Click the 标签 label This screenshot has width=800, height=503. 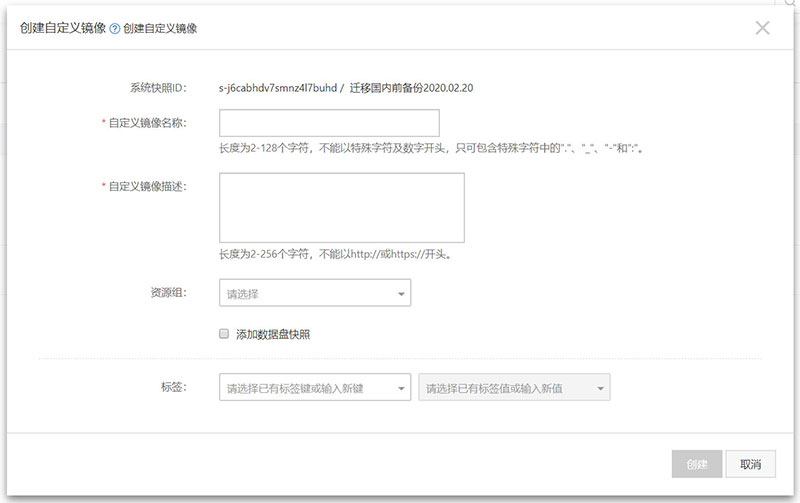pos(174,387)
